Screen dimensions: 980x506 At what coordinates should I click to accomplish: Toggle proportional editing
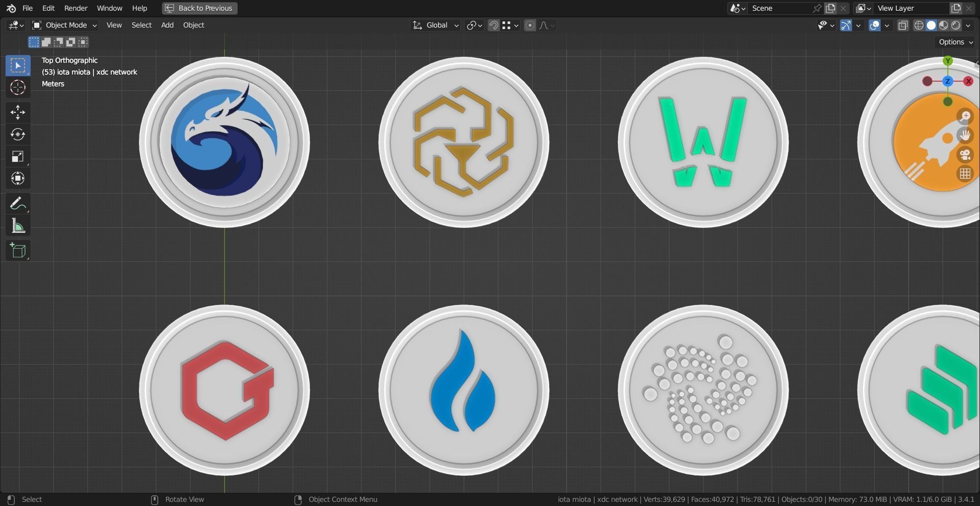click(530, 25)
